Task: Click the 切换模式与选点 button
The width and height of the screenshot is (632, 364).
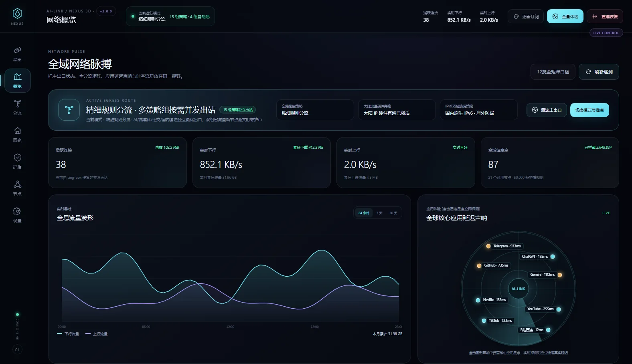Action: point(589,110)
